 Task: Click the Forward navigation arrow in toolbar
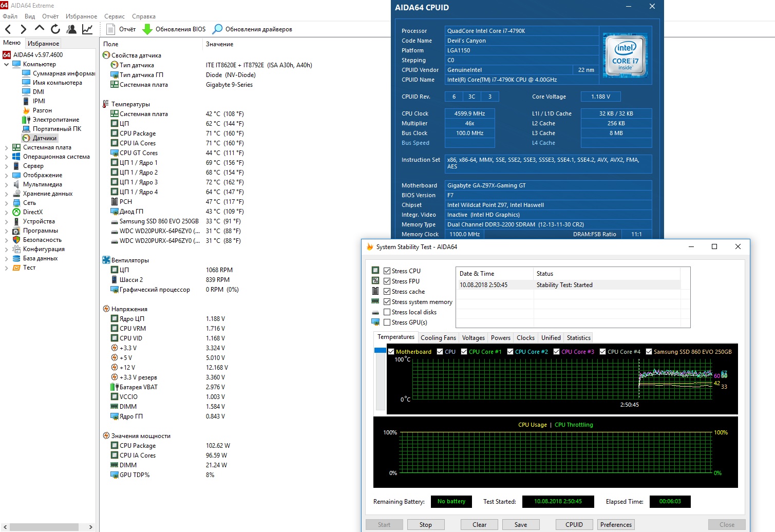(x=23, y=29)
